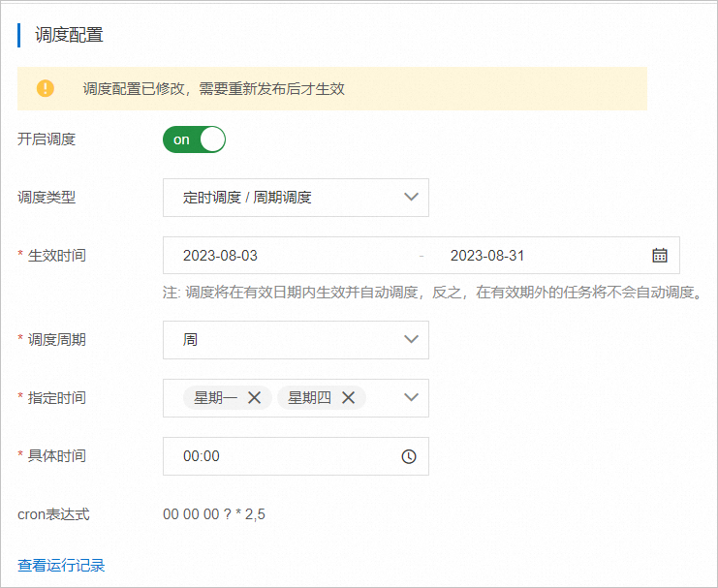Click the 开启调度 label
718x588 pixels.
[x=47, y=139]
